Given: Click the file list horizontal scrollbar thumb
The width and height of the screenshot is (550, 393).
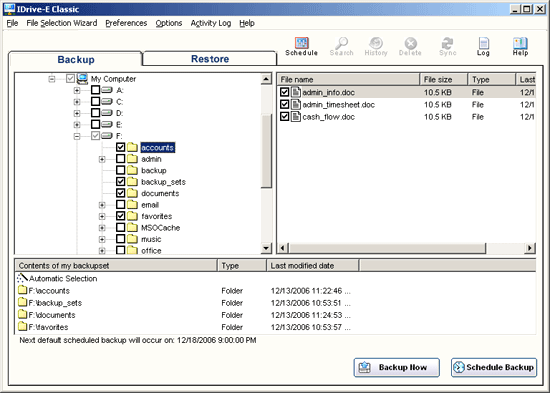Looking at the screenshot, I should coord(388,248).
